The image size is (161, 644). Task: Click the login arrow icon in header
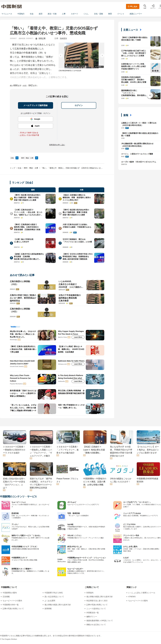point(153,6)
